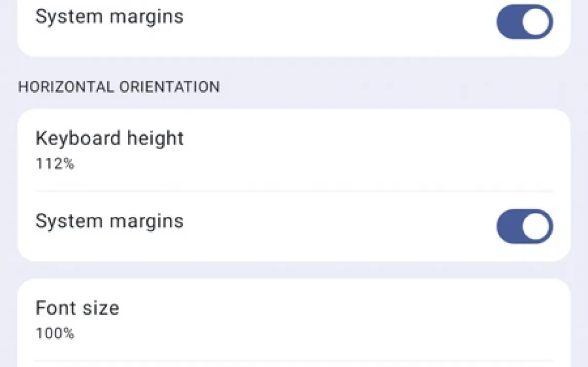Click the white knob of Horizontal Orientation margins switch
Screen dimensions: 588x367
click(536, 226)
